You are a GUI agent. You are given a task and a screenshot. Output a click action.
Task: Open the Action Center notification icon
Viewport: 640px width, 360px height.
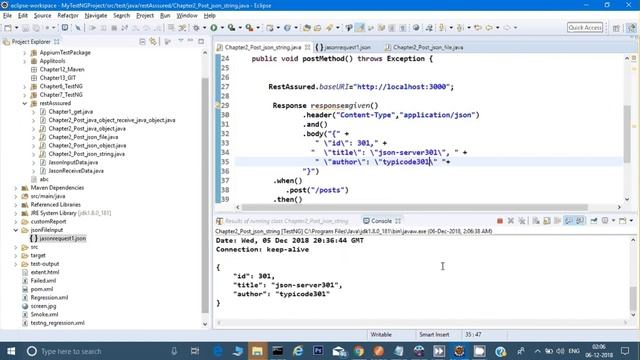(625, 351)
